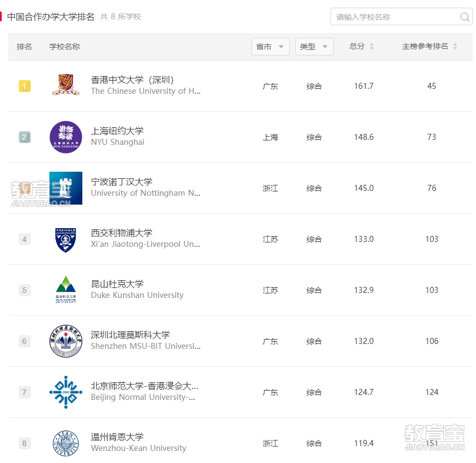The width and height of the screenshot is (476, 463).
Task: Open 香港中文大学（深圳）school link
Action: pos(132,80)
